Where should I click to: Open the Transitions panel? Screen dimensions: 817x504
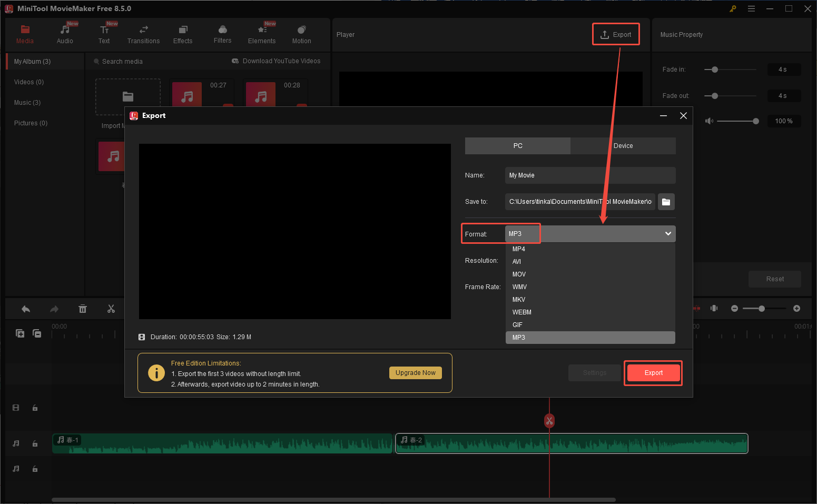143,34
